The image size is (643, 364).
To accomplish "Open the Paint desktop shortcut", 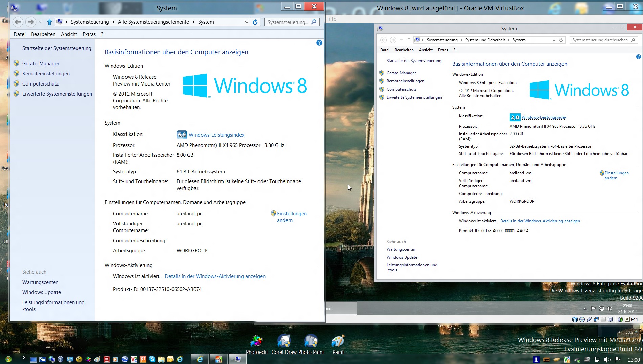I will click(x=338, y=344).
